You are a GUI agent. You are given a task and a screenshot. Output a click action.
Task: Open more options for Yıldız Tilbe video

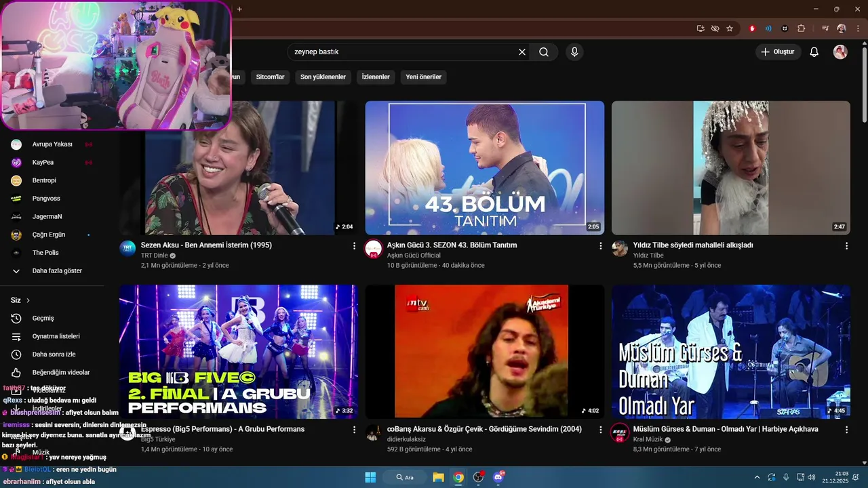point(846,246)
